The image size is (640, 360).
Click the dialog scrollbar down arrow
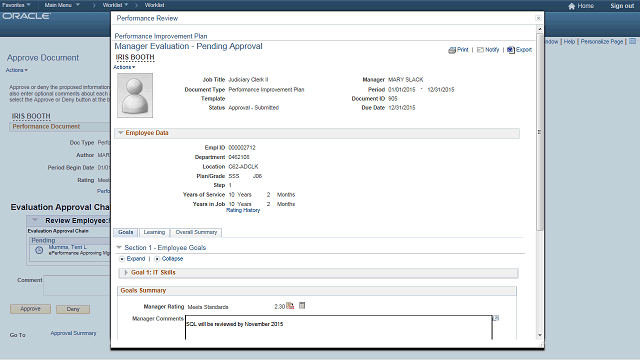point(540,335)
